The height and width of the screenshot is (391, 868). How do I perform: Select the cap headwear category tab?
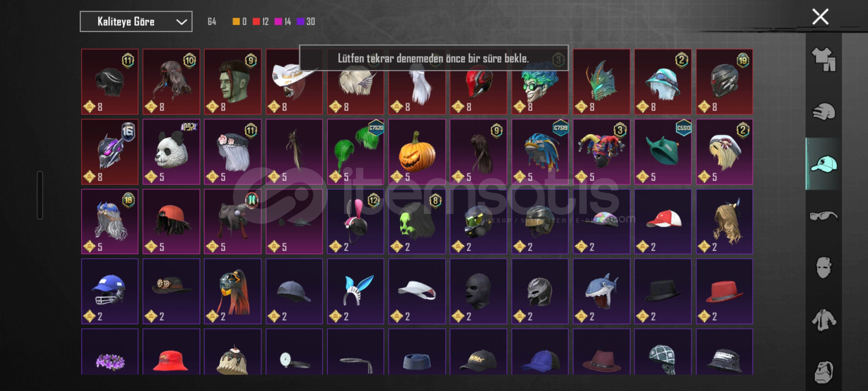824,164
